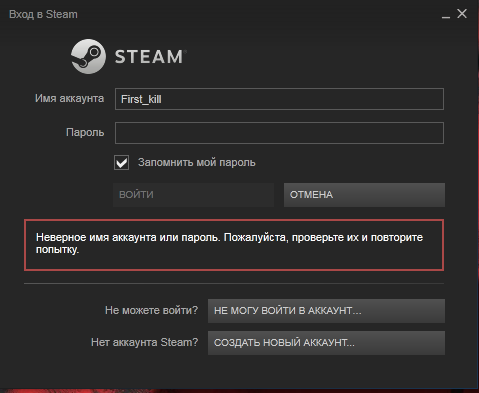
Task: Click the Не можете войти? text
Action: [151, 310]
